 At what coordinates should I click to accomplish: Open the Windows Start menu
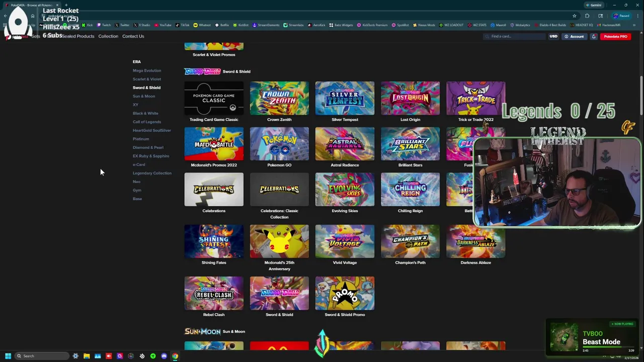[x=8, y=356]
